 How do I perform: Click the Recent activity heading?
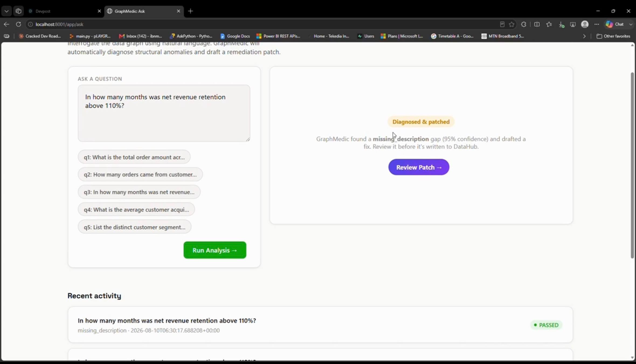94,296
